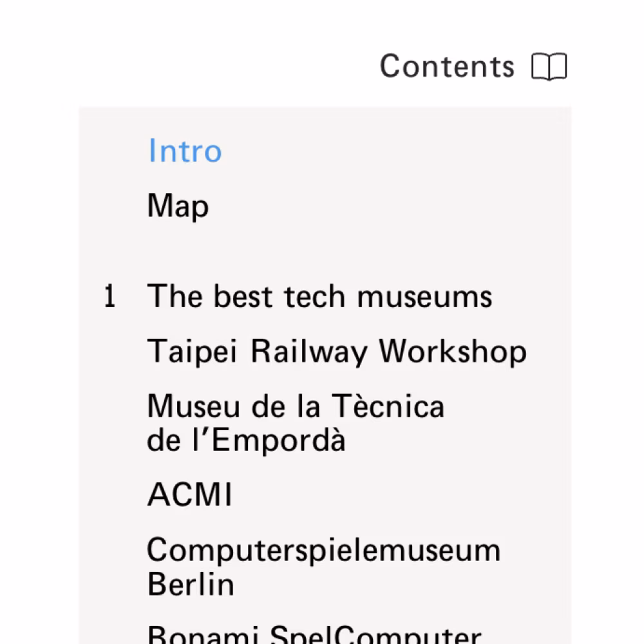
Task: Jump to the ACMI entry
Action: [x=189, y=495]
